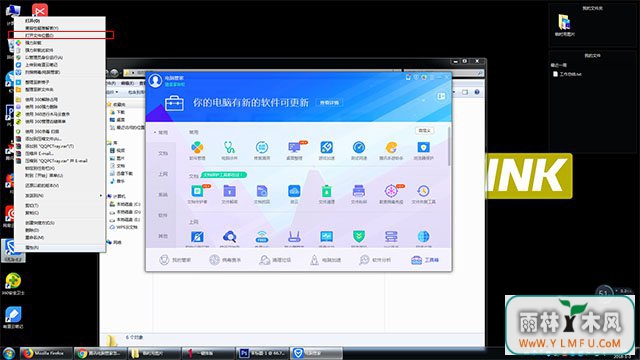Select 工具箱 tab in bottom bar
640x360 pixels.
point(425,260)
